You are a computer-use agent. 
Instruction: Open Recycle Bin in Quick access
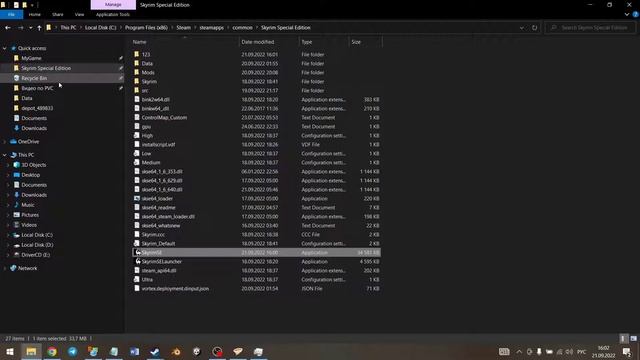[x=34, y=78]
